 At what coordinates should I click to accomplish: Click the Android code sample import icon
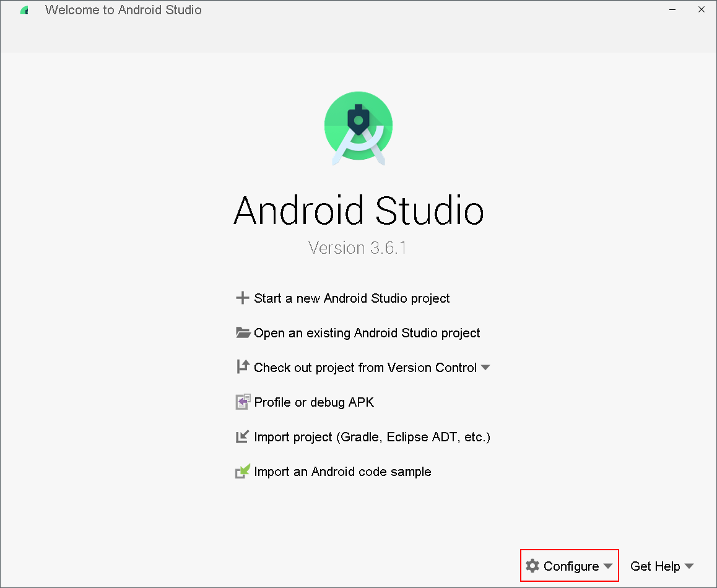[243, 472]
